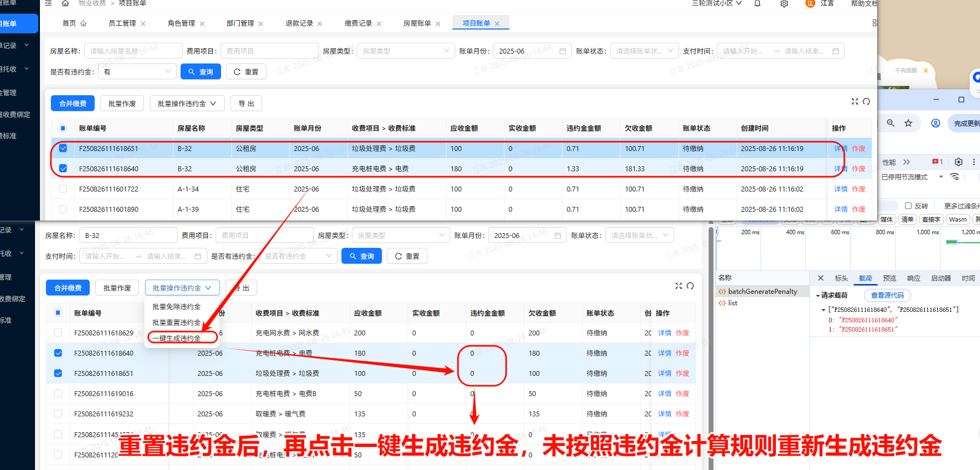Click the notification bell icon
The width and height of the screenshot is (980, 470).
[x=757, y=4]
